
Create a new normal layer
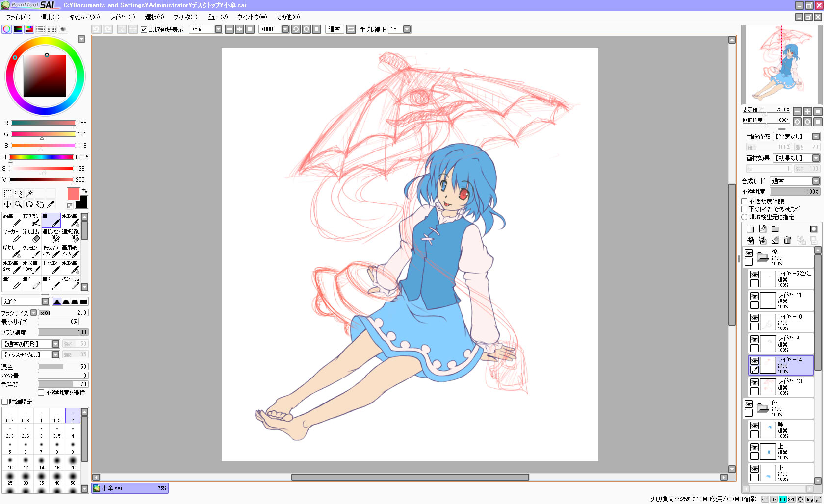[x=750, y=229]
